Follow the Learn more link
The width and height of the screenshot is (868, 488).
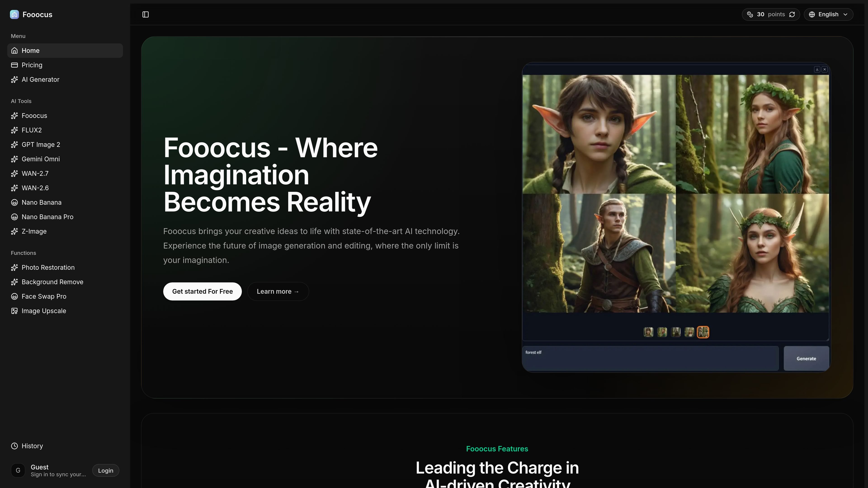pyautogui.click(x=278, y=291)
